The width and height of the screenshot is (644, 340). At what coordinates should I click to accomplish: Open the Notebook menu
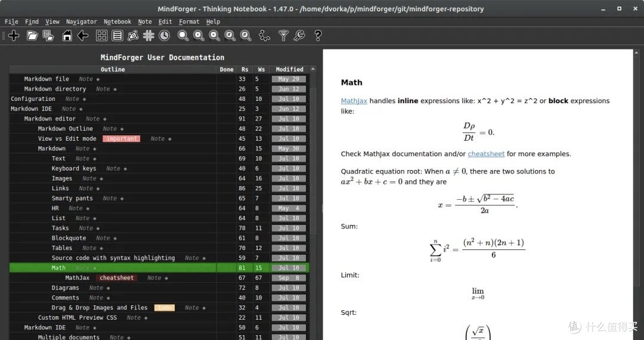click(x=117, y=21)
